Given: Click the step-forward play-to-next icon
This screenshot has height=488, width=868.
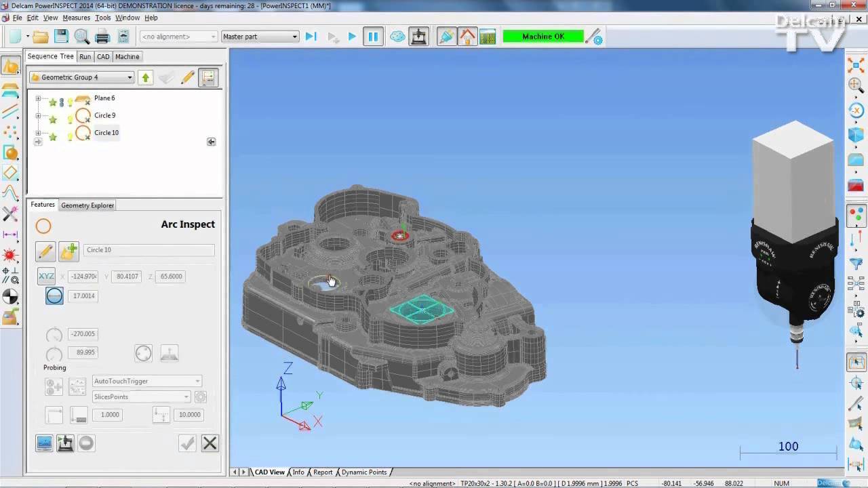Looking at the screenshot, I should (x=311, y=37).
